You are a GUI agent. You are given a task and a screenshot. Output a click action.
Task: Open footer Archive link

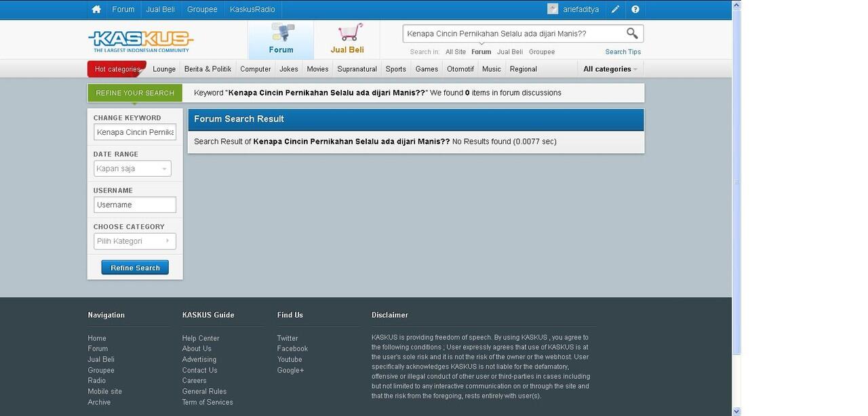99,402
